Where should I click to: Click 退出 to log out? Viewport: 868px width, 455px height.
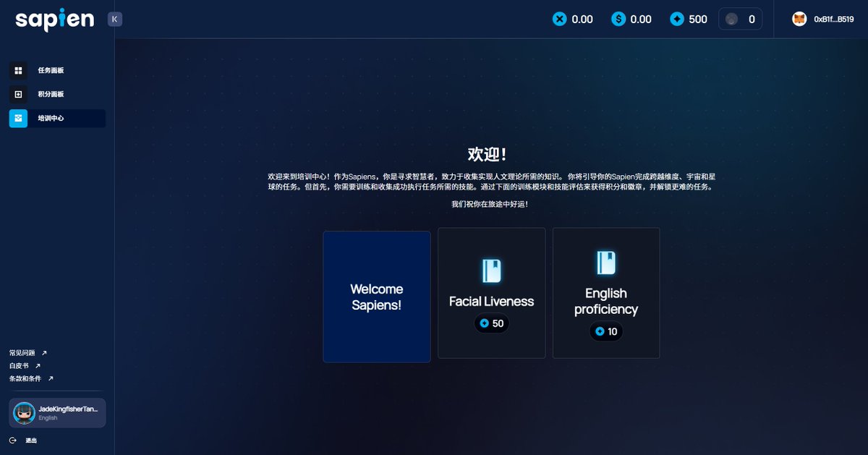click(x=31, y=441)
